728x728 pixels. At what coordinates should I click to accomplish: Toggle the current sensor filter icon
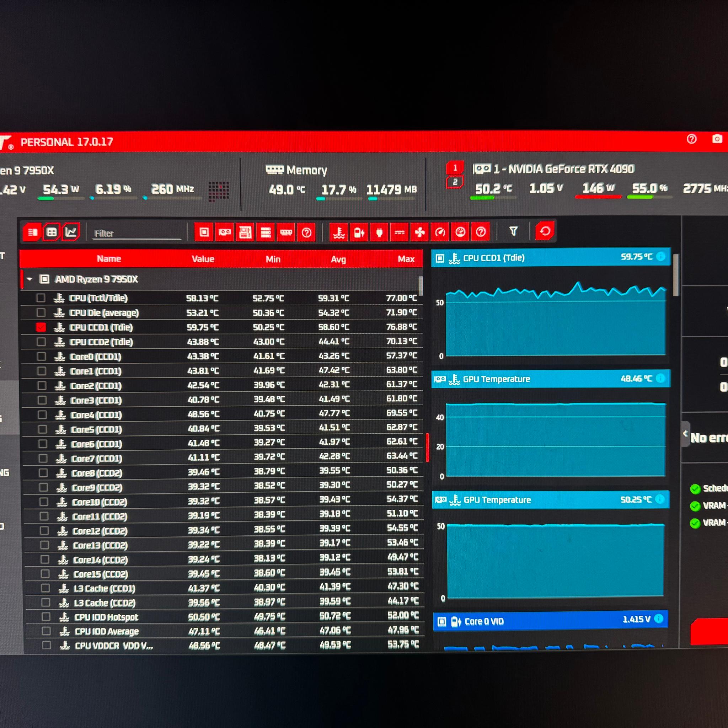click(x=400, y=232)
